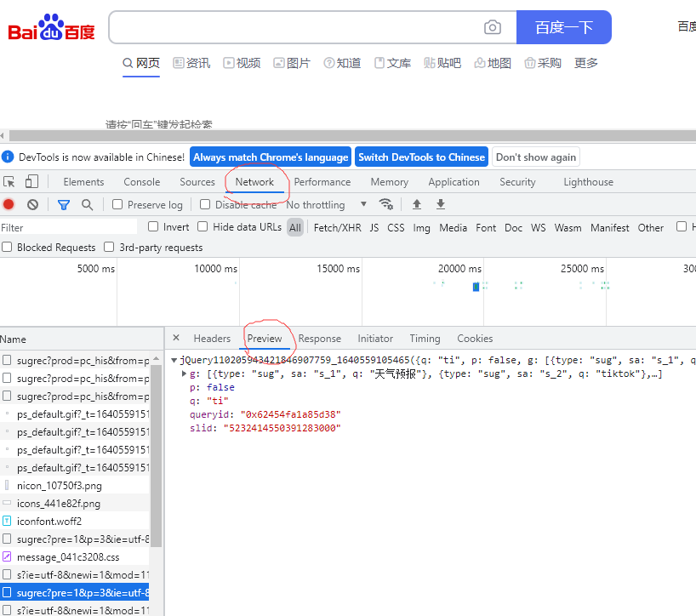Viewport: 696px width, 616px height.
Task: Clear the network log
Action: (x=32, y=204)
